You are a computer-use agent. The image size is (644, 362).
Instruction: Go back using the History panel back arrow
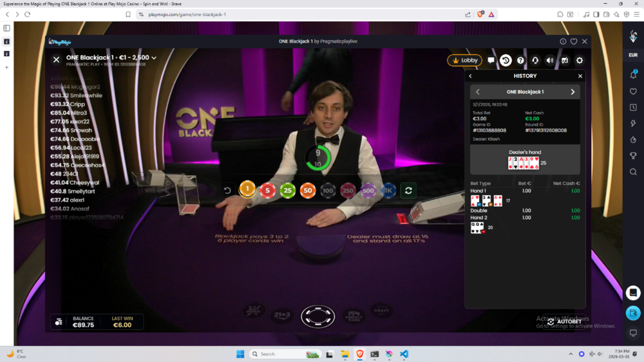(471, 76)
